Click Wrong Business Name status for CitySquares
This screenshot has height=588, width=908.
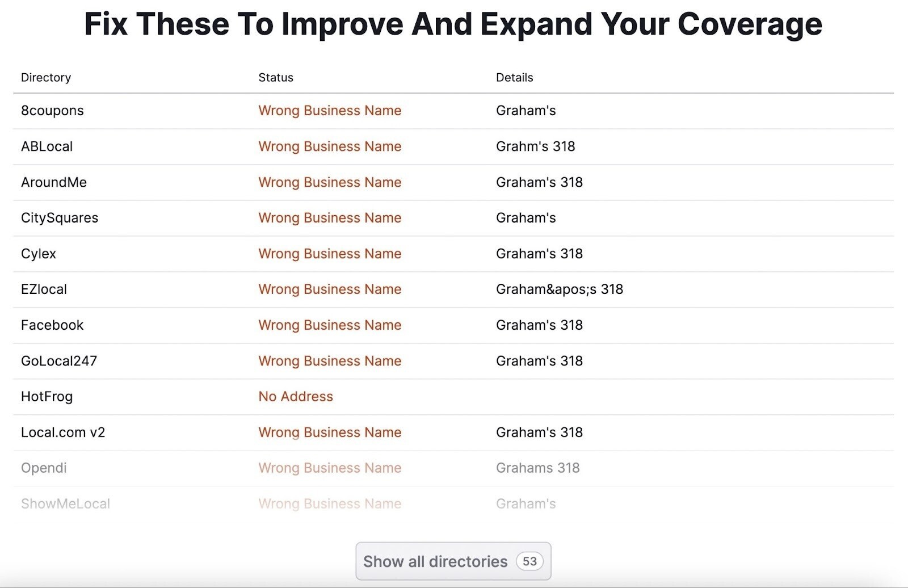330,218
